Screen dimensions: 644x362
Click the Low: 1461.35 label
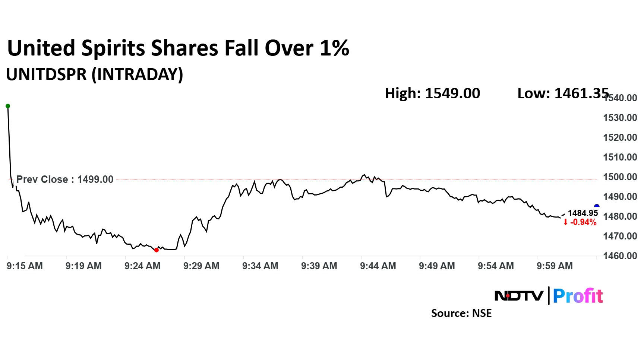[x=563, y=93]
